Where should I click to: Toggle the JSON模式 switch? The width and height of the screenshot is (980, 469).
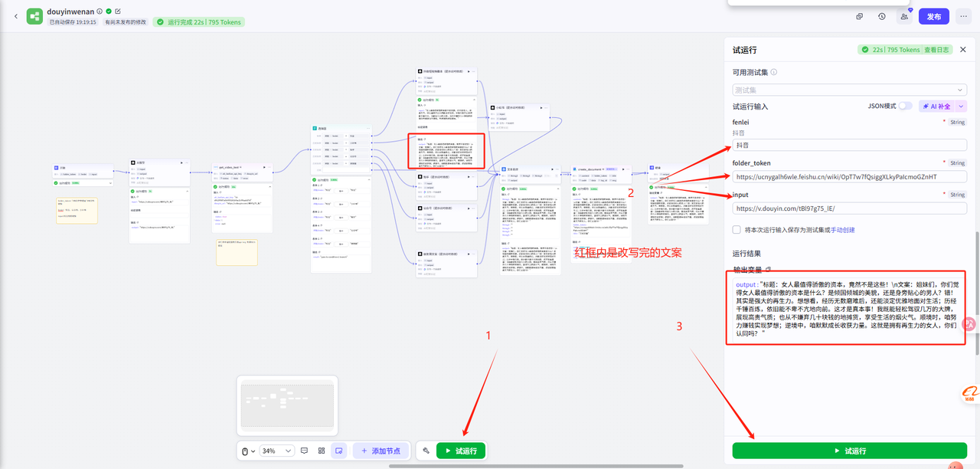905,106
